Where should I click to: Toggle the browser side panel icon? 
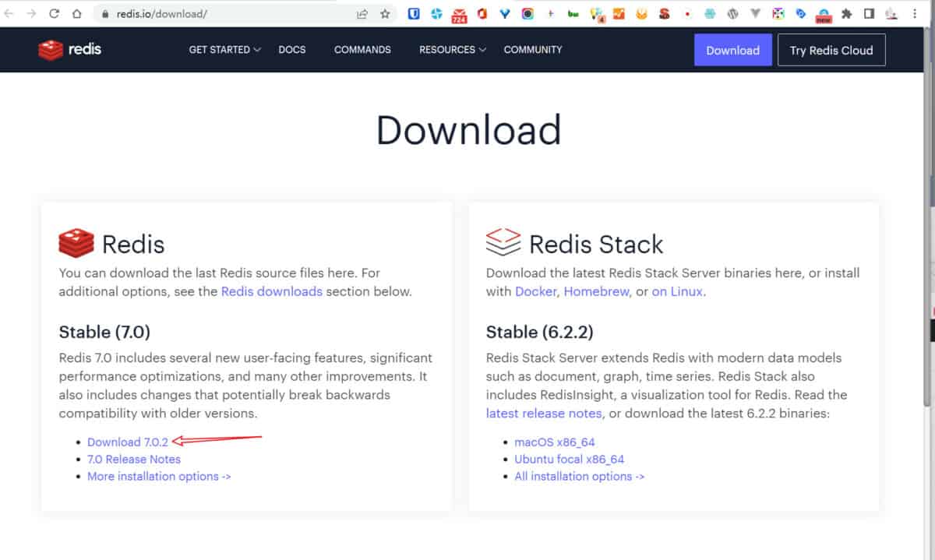tap(870, 14)
